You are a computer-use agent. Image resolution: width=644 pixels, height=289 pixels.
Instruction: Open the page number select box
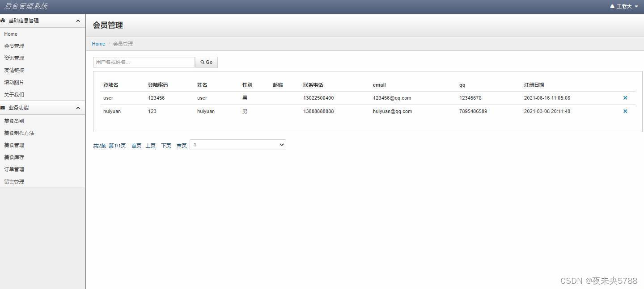tap(237, 145)
